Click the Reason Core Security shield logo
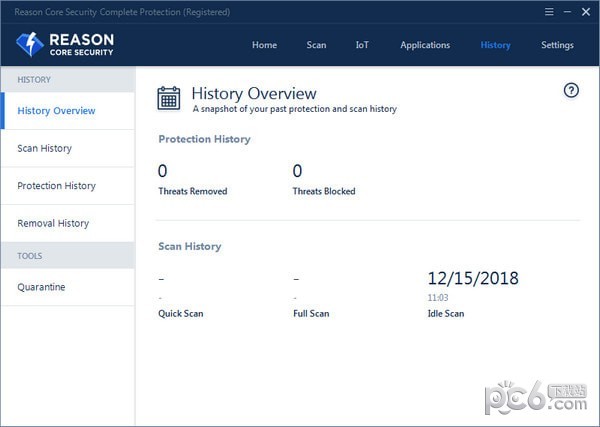Screen dimensions: 600x427 tap(30, 44)
